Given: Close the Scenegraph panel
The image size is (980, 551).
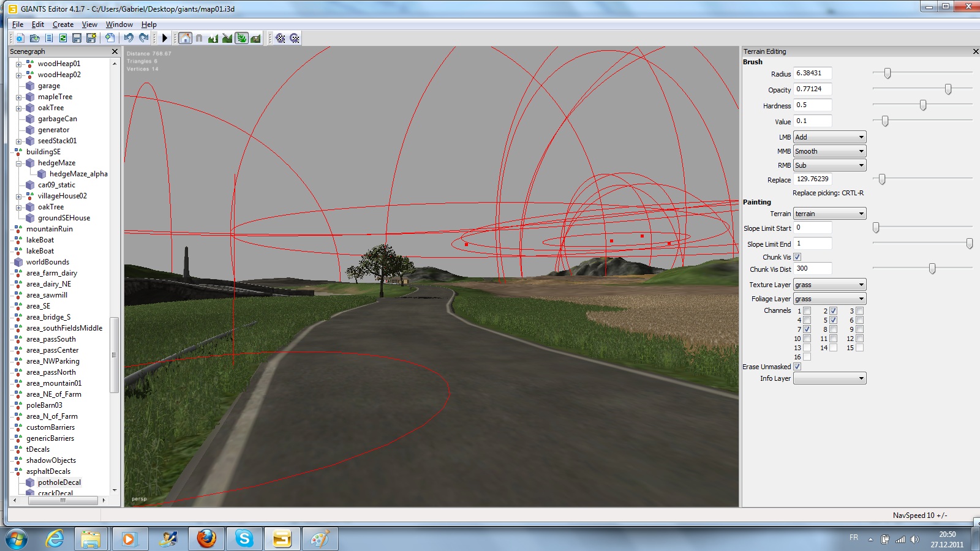Looking at the screenshot, I should 115,51.
